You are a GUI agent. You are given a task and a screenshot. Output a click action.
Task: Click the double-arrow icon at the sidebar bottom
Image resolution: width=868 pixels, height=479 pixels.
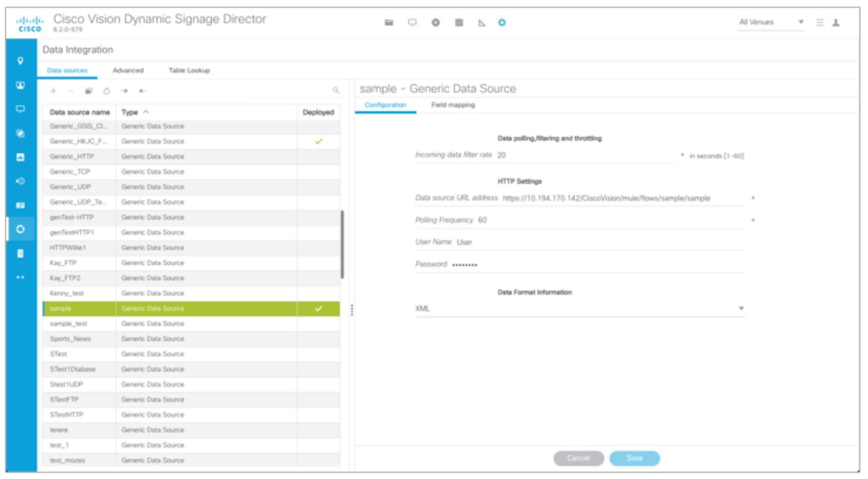20,278
